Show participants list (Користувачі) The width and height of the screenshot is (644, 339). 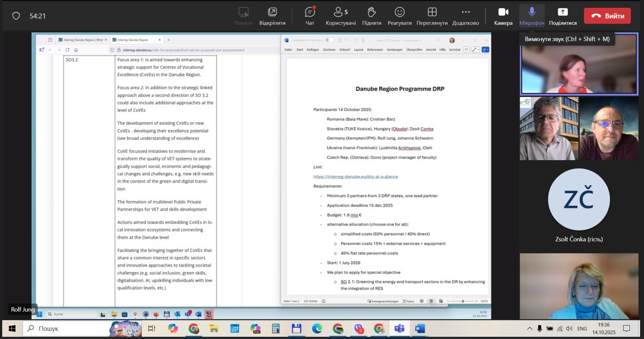340,16
